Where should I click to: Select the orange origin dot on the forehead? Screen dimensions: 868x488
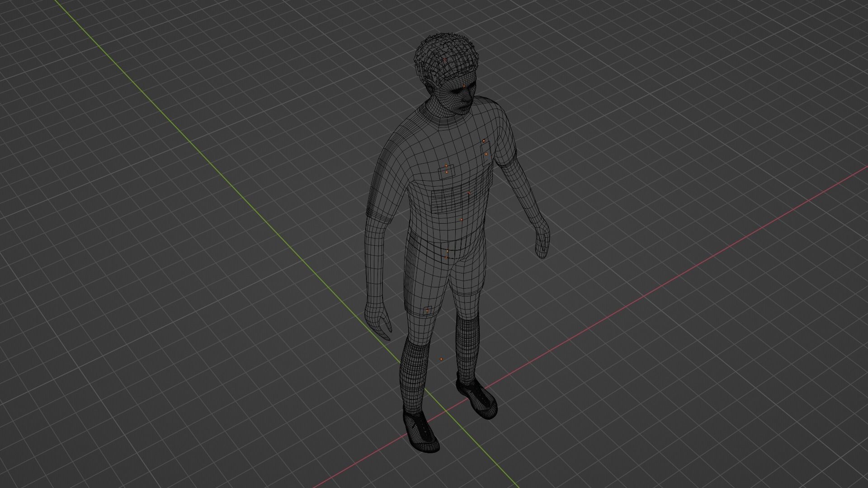(x=464, y=85)
